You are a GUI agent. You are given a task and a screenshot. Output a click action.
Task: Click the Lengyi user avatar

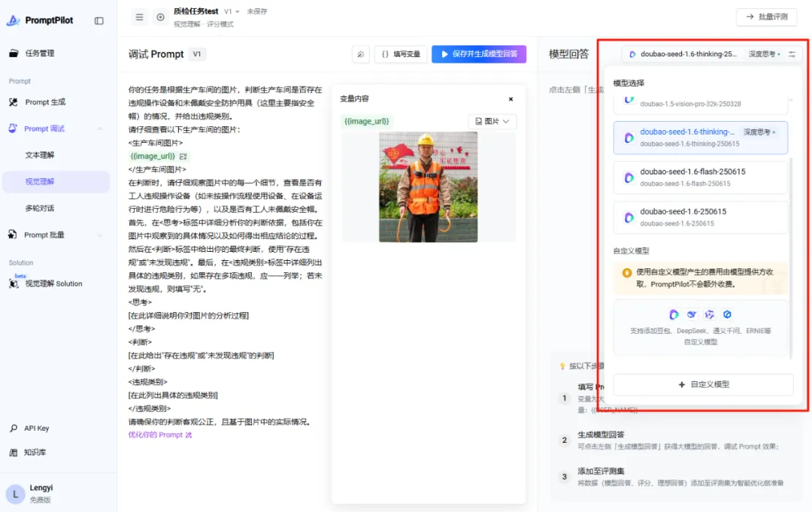click(x=15, y=494)
